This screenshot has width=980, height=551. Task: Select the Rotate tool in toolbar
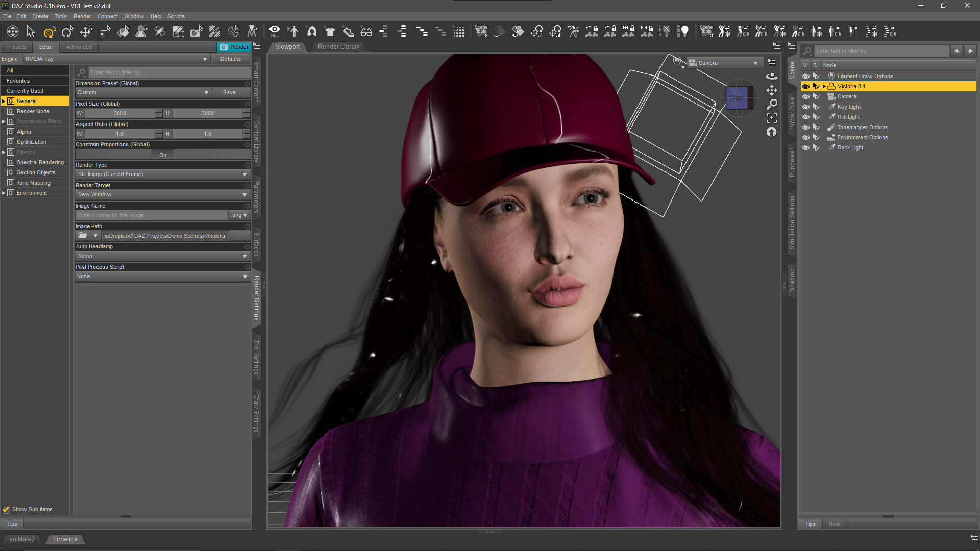(67, 32)
